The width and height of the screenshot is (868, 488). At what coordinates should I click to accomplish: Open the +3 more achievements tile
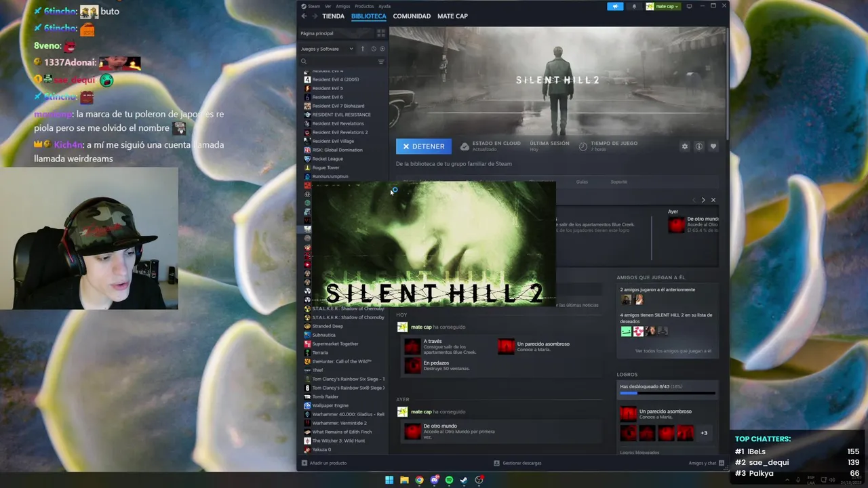pyautogui.click(x=704, y=433)
